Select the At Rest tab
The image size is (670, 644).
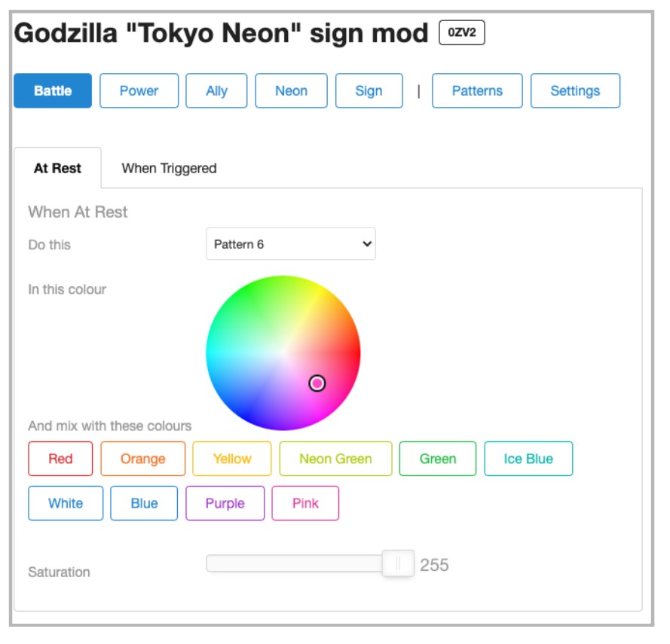point(58,168)
